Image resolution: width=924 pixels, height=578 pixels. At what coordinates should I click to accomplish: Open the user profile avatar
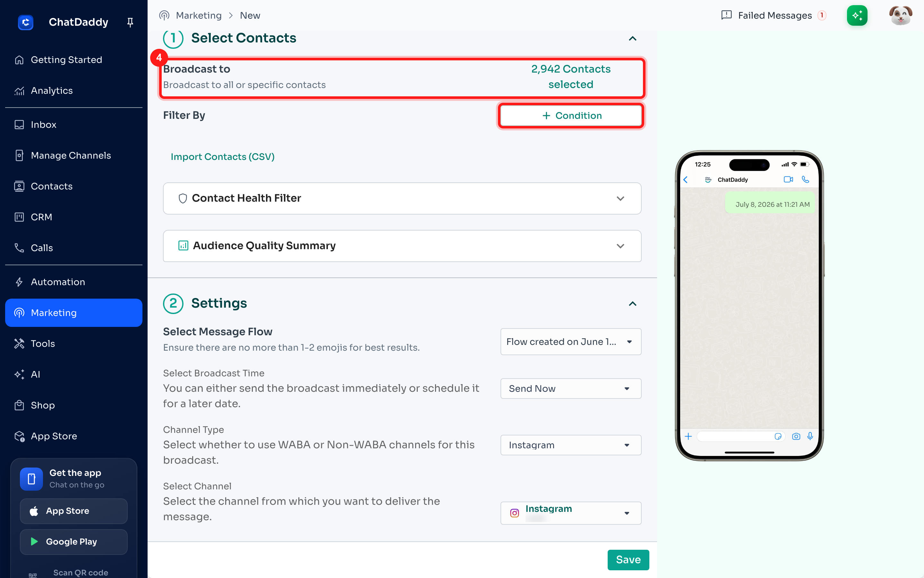click(x=900, y=15)
